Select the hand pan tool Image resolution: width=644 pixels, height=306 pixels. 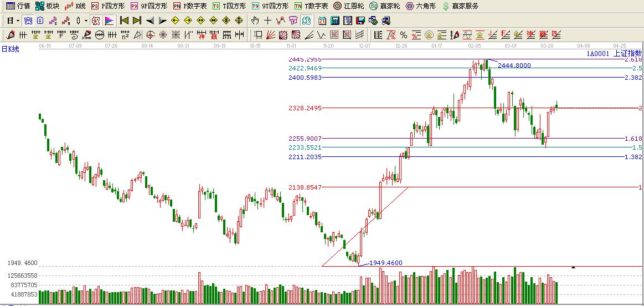pyautogui.click(x=255, y=21)
